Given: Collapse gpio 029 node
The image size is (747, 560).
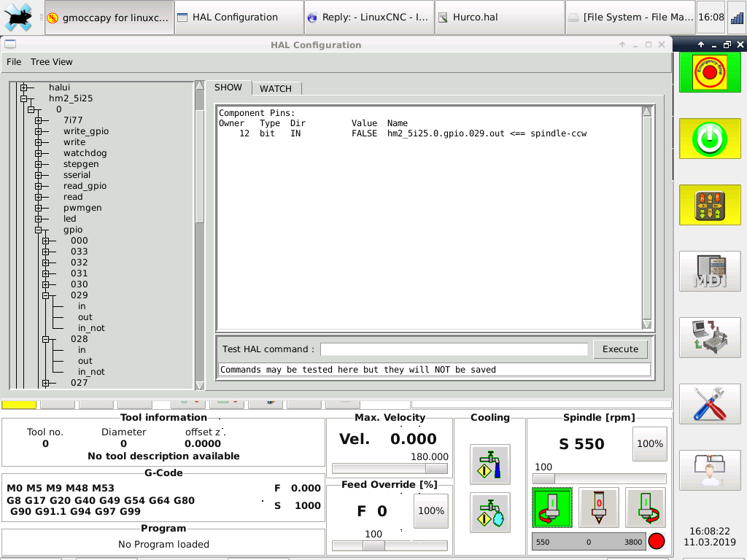Looking at the screenshot, I should 46,296.
